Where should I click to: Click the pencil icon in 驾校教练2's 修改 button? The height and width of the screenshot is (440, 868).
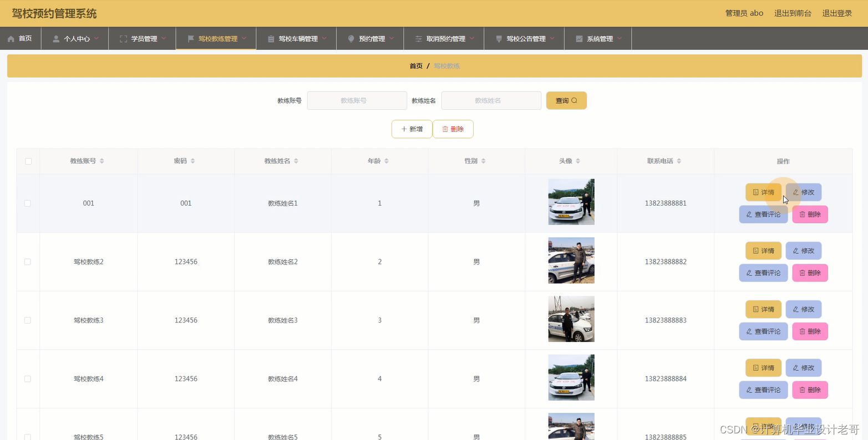point(796,250)
